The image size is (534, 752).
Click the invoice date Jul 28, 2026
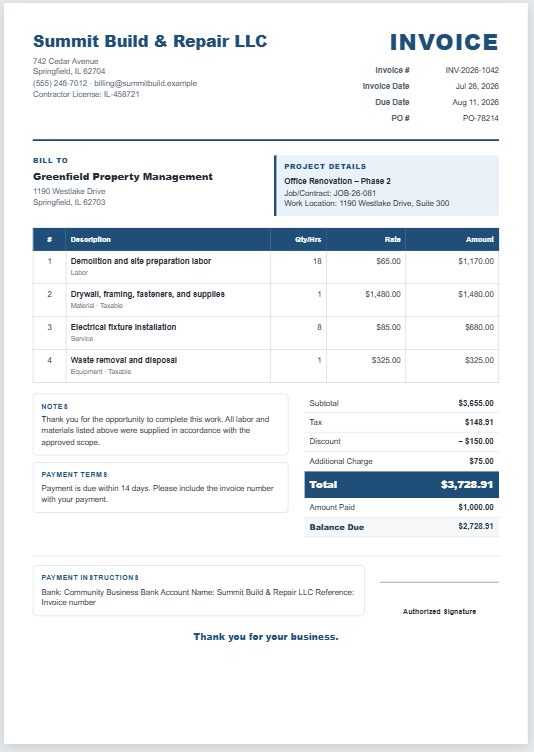click(x=477, y=86)
